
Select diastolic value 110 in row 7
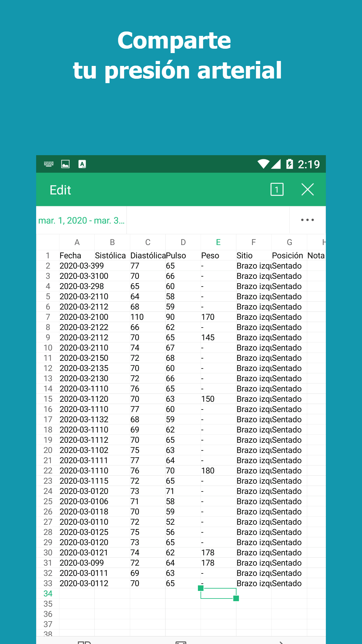coord(148,317)
